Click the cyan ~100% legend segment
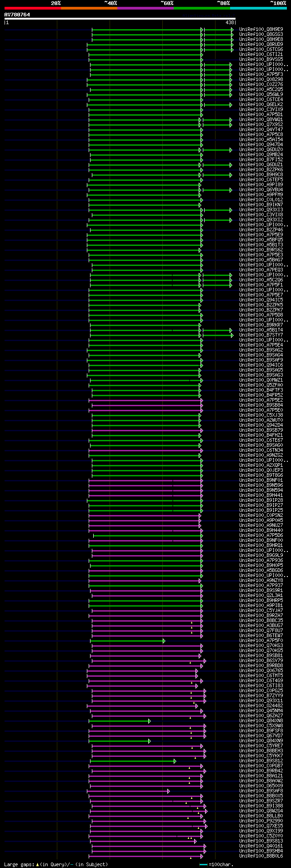291x868 pixels. (x=258, y=8)
